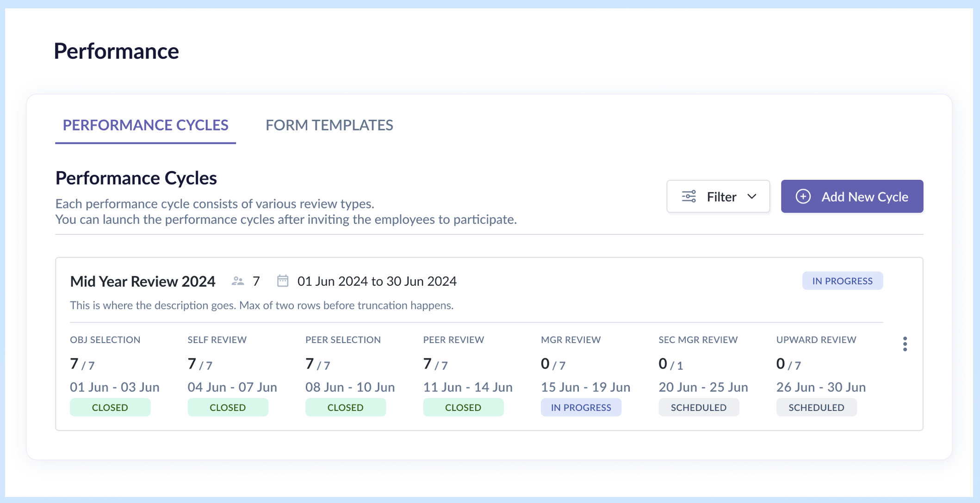980x503 pixels.
Task: Click the plus circle icon
Action: click(803, 196)
